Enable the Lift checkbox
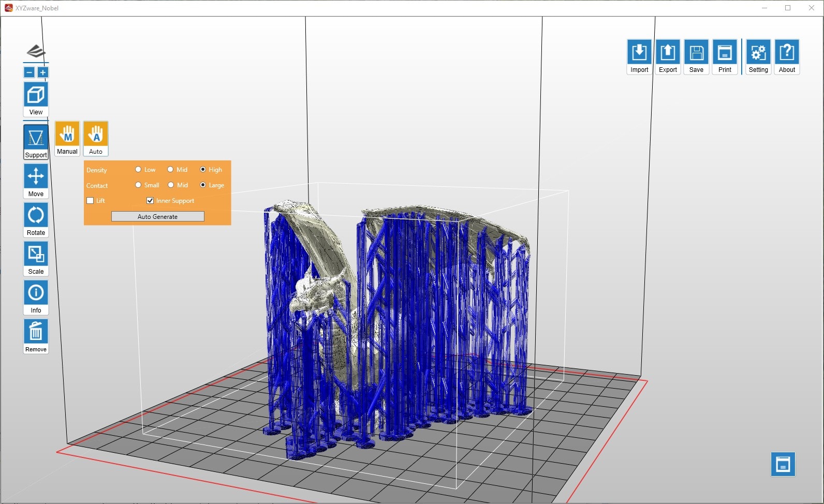The width and height of the screenshot is (824, 504). coord(90,201)
